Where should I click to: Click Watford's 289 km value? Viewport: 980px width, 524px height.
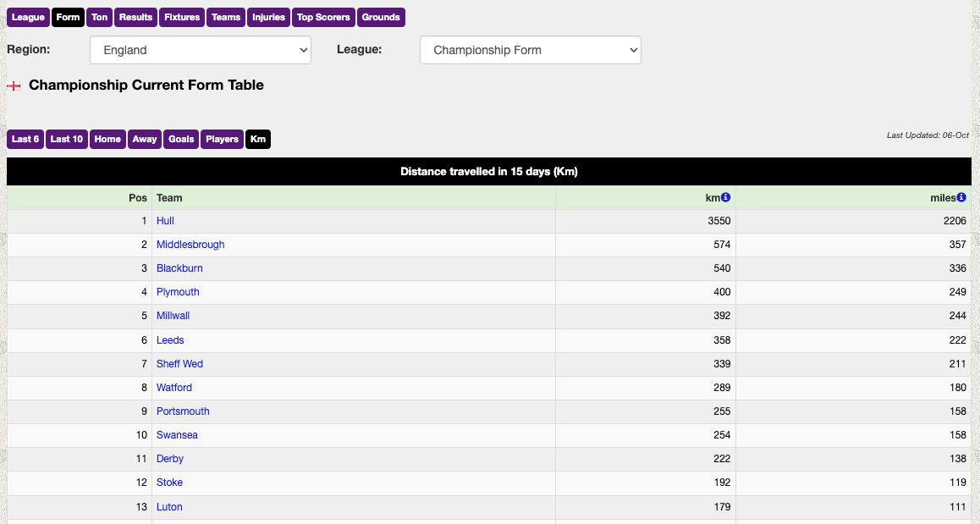(x=722, y=388)
